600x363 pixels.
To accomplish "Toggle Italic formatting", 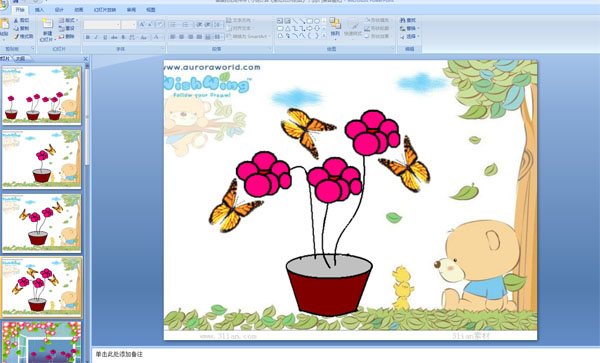I will pos(96,37).
